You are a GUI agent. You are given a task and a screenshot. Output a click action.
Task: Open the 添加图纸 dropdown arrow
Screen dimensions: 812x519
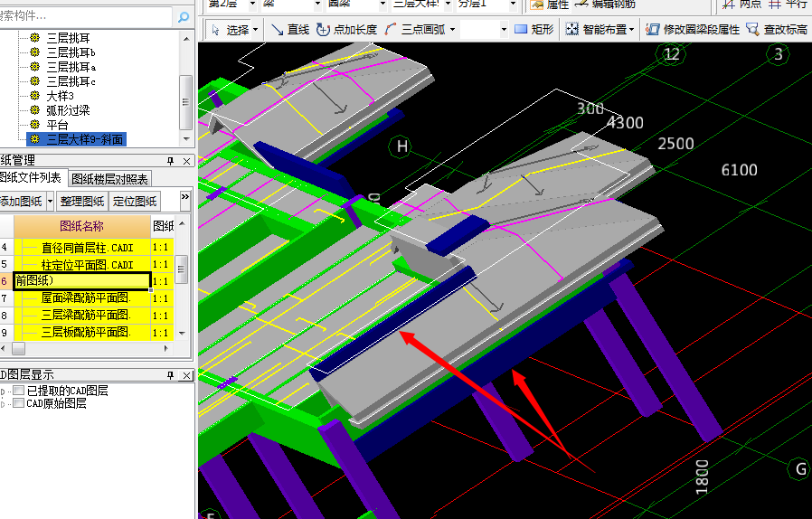click(x=50, y=201)
